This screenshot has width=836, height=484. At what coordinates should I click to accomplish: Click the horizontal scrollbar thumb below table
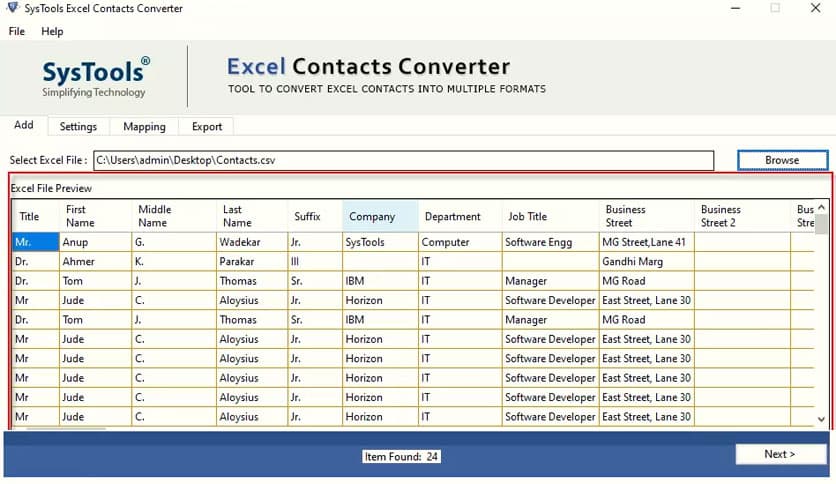(x=66, y=427)
